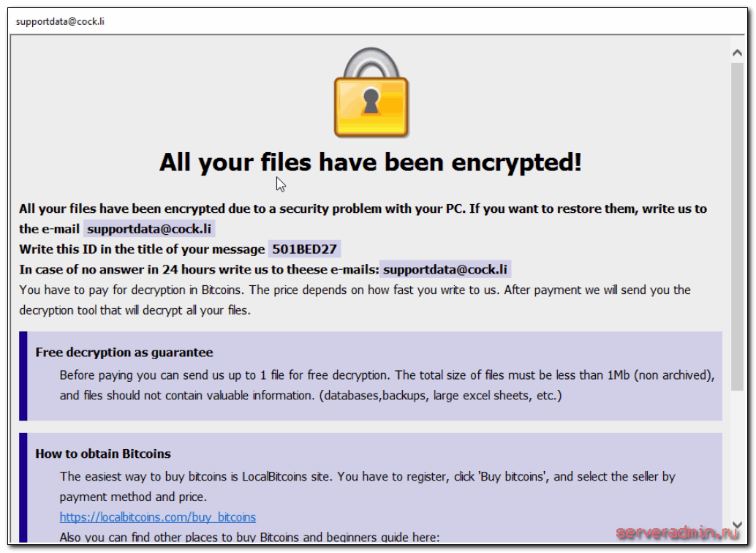Image resolution: width=756 pixels, height=553 pixels.
Task: Click the 'Free decryption as guarantee' heading
Action: pyautogui.click(x=124, y=353)
